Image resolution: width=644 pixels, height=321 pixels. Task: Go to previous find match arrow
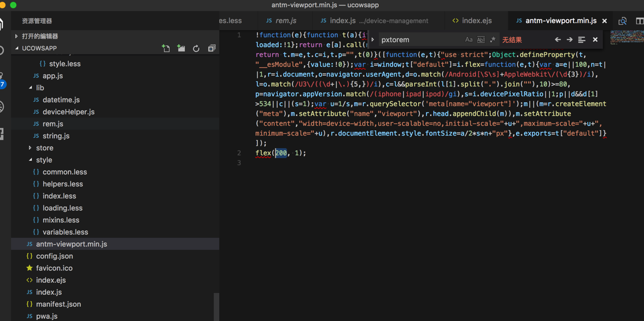click(x=558, y=40)
